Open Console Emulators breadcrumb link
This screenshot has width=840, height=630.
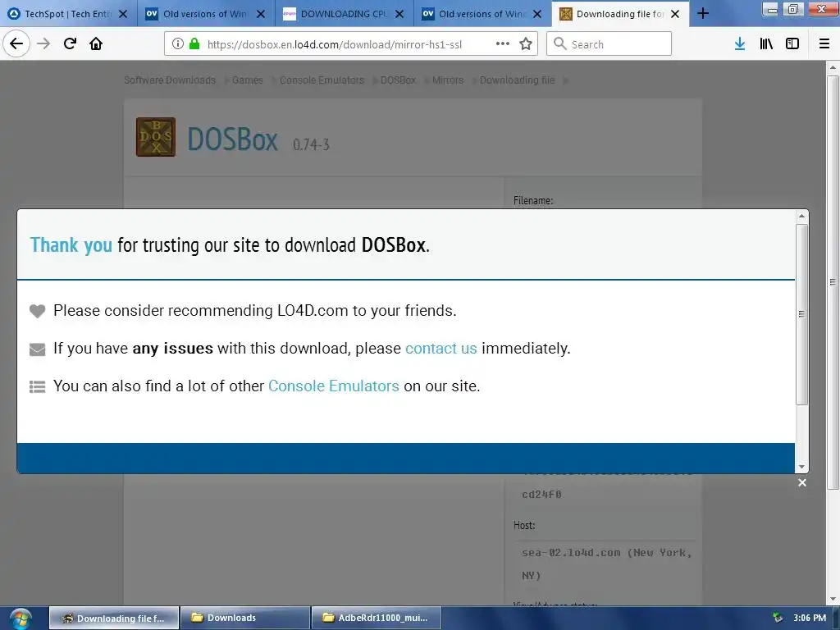[322, 80]
